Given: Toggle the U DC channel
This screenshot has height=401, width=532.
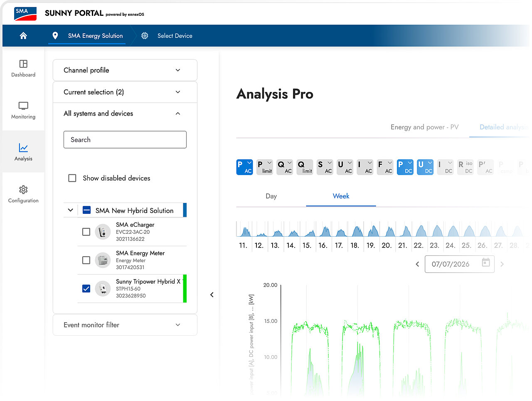Looking at the screenshot, I should point(425,167).
